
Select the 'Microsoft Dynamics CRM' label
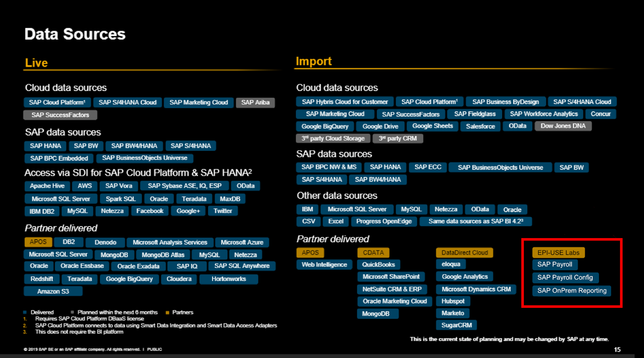[476, 290]
